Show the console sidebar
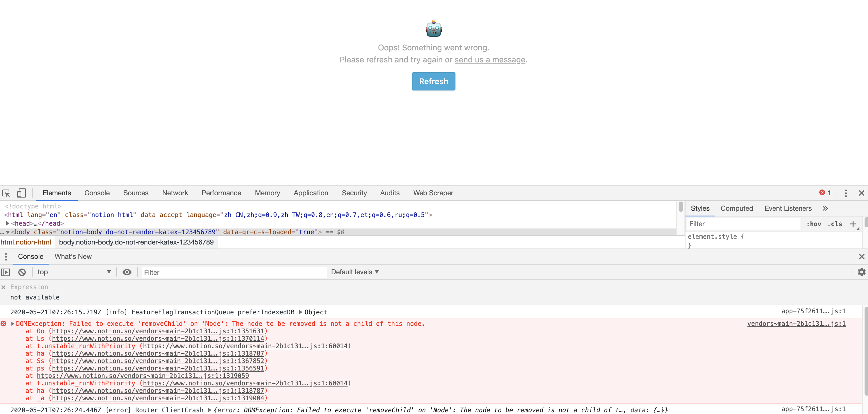The image size is (868, 414). click(5, 272)
